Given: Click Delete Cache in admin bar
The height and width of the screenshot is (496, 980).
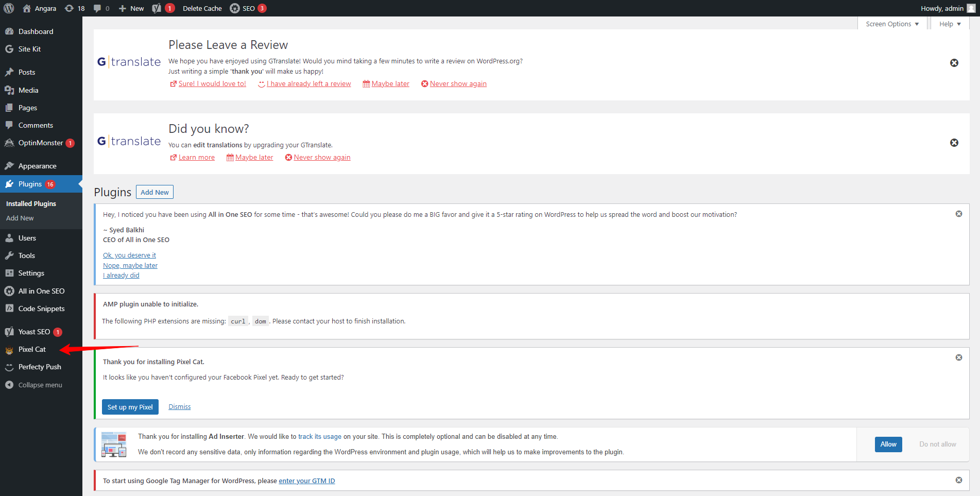Looking at the screenshot, I should pos(202,8).
